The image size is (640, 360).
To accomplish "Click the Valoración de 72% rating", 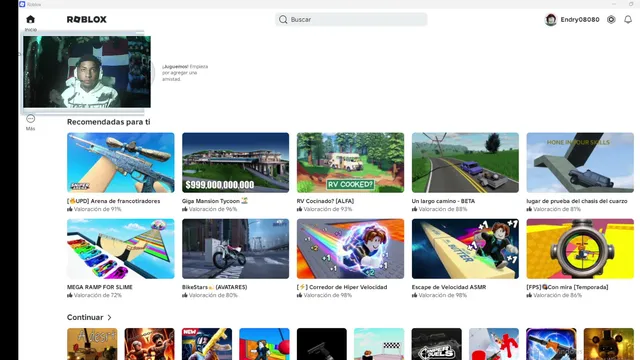I will (94, 295).
